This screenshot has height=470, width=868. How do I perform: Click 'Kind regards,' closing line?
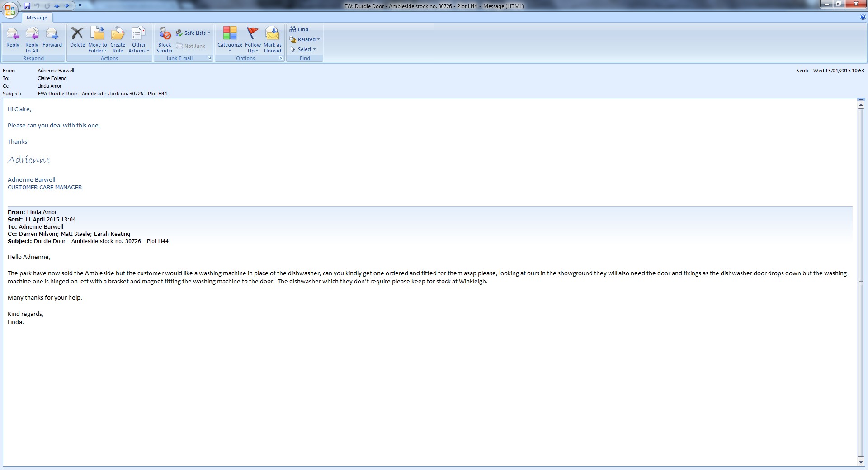pos(26,314)
